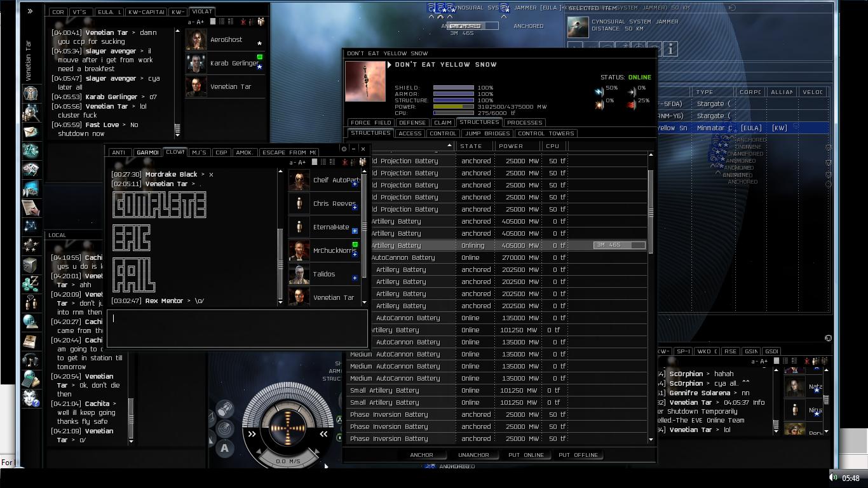Open the Science & Industry monitor icon in the sidebar
Screen dimensions: 868x488
coord(31,189)
